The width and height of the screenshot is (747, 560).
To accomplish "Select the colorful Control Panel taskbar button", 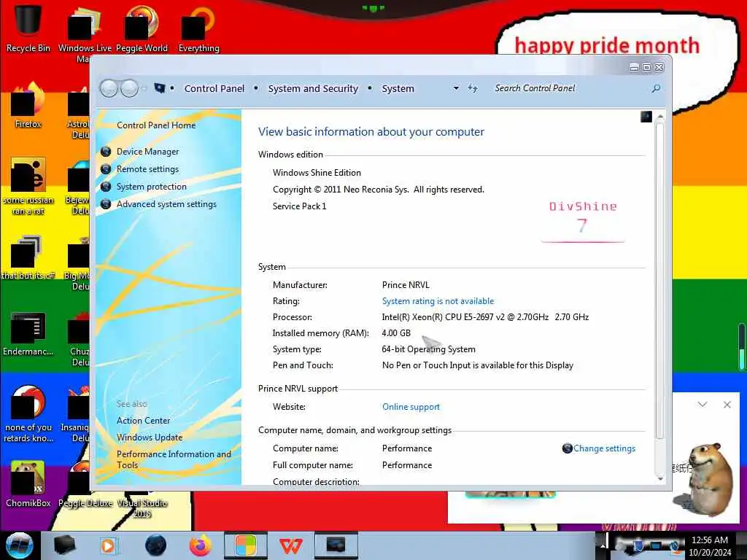I will [245, 545].
